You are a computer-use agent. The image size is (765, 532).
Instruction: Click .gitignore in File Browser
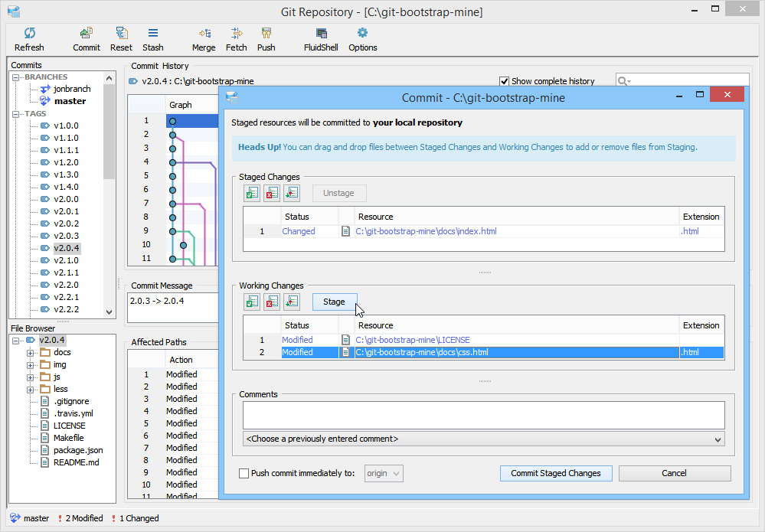coord(72,401)
